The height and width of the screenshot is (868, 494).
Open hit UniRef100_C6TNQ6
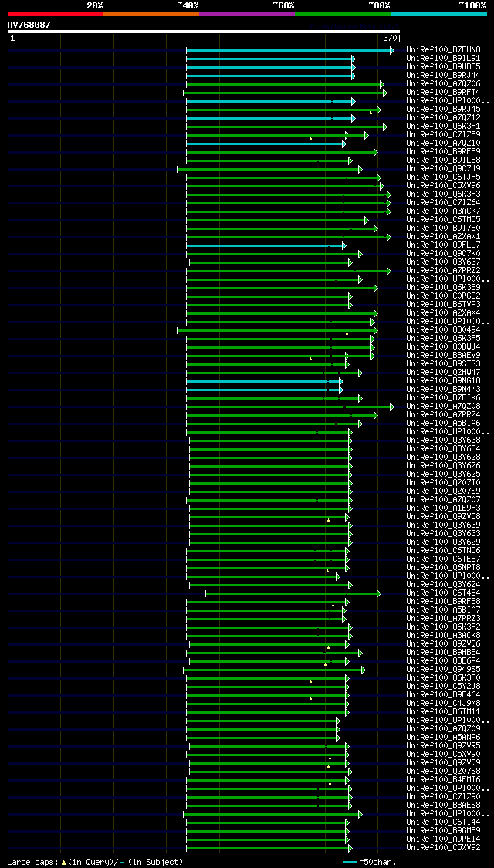(443, 551)
